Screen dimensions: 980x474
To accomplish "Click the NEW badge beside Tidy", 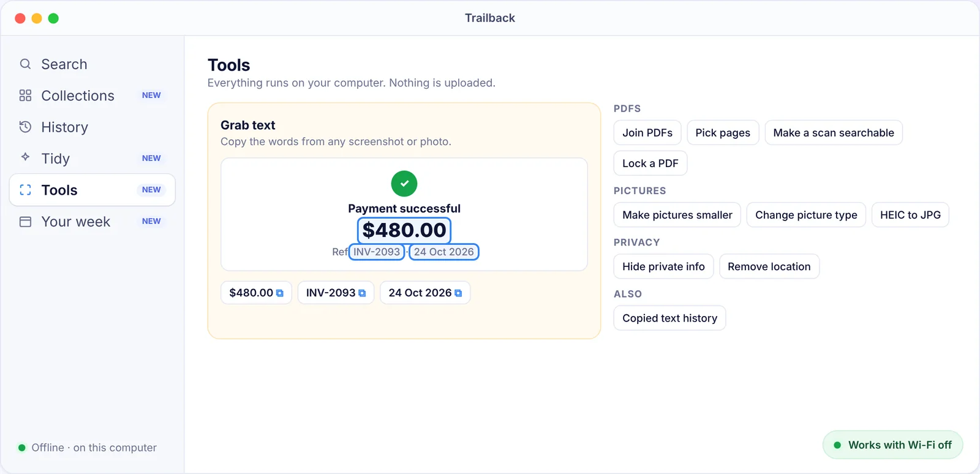I will (151, 159).
